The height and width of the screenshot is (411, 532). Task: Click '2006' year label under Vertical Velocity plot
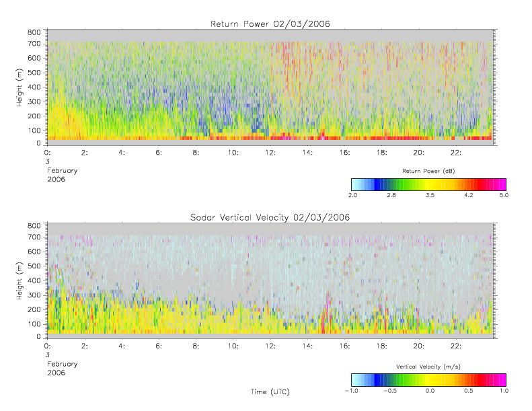pyautogui.click(x=56, y=373)
